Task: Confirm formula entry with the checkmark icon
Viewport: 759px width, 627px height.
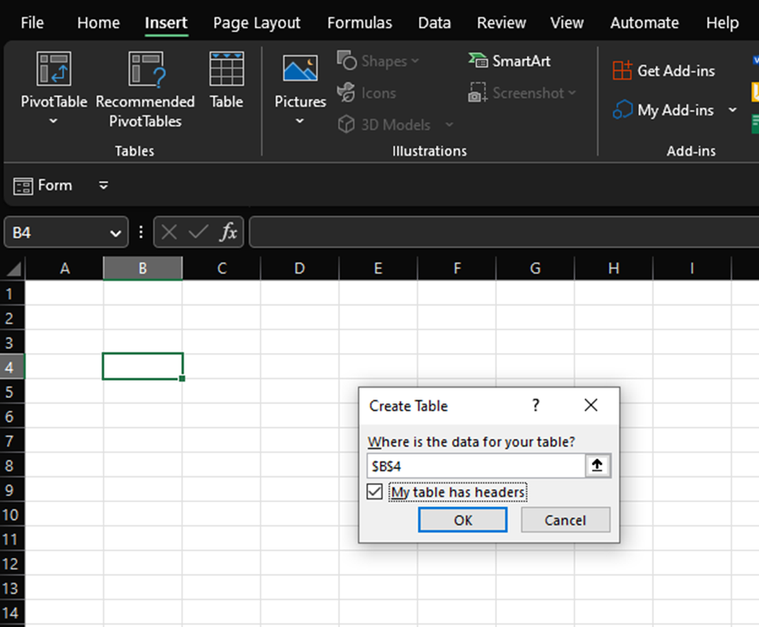Action: [x=198, y=232]
